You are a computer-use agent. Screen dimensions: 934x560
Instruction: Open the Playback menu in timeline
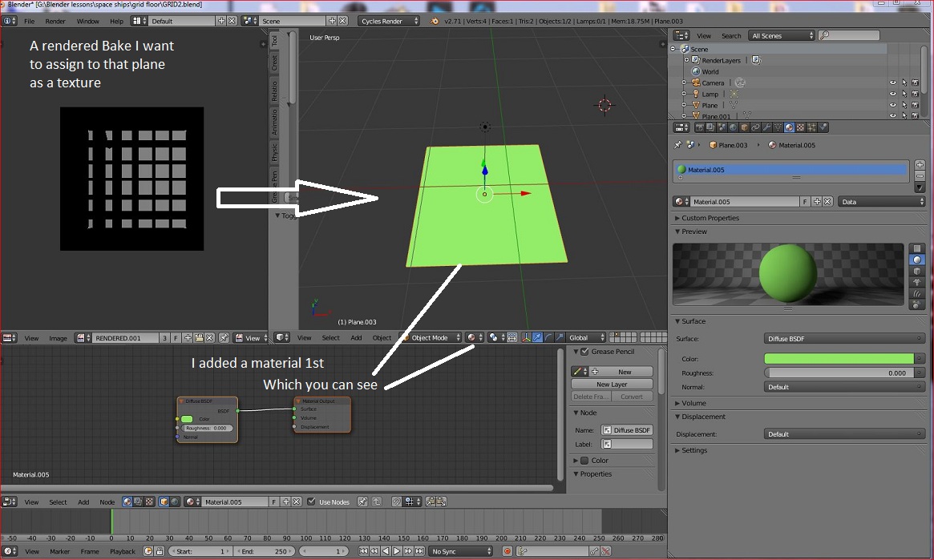coord(123,551)
